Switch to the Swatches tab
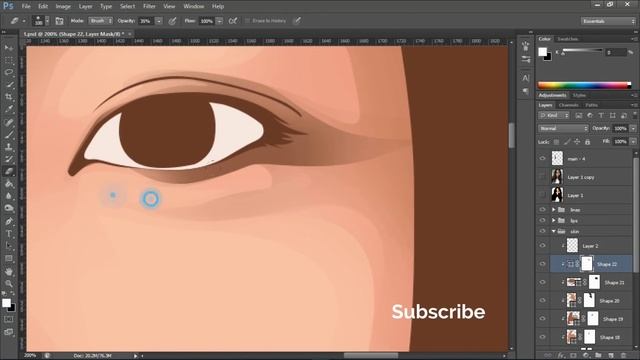Viewport: 640px width, 360px height. point(567,39)
